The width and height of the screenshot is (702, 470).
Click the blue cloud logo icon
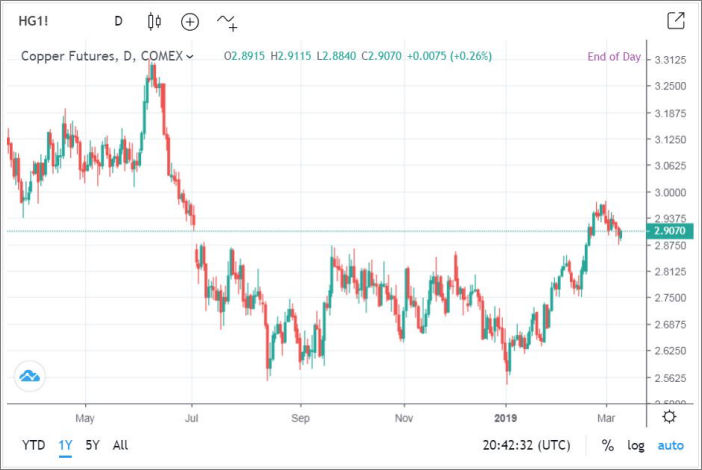[29, 376]
